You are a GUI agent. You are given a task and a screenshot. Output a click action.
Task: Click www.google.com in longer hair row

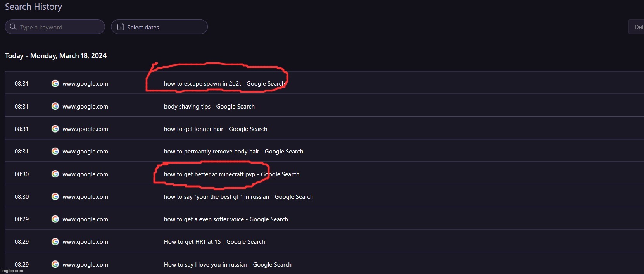click(x=85, y=129)
